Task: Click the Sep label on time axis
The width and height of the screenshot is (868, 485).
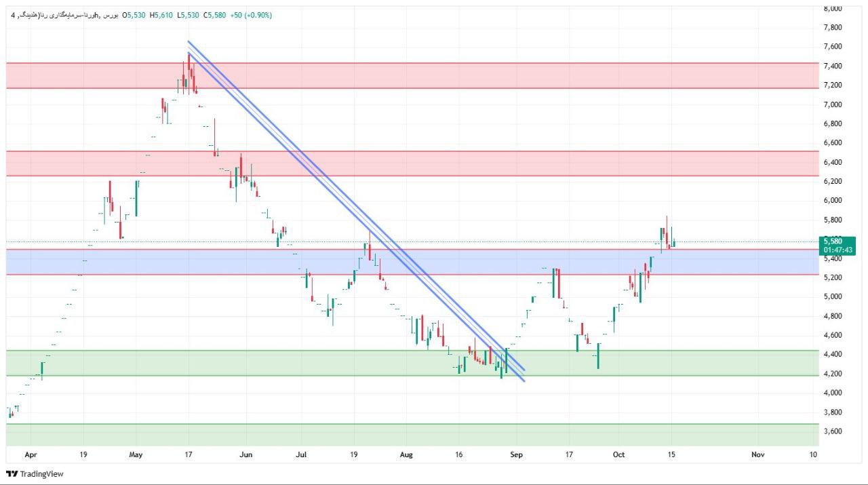Action: (517, 454)
